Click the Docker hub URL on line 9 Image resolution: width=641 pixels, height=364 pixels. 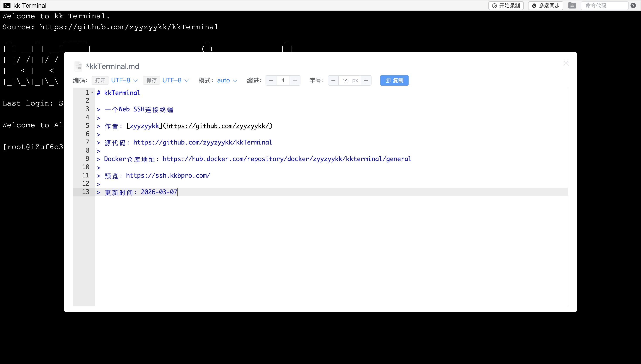click(287, 159)
